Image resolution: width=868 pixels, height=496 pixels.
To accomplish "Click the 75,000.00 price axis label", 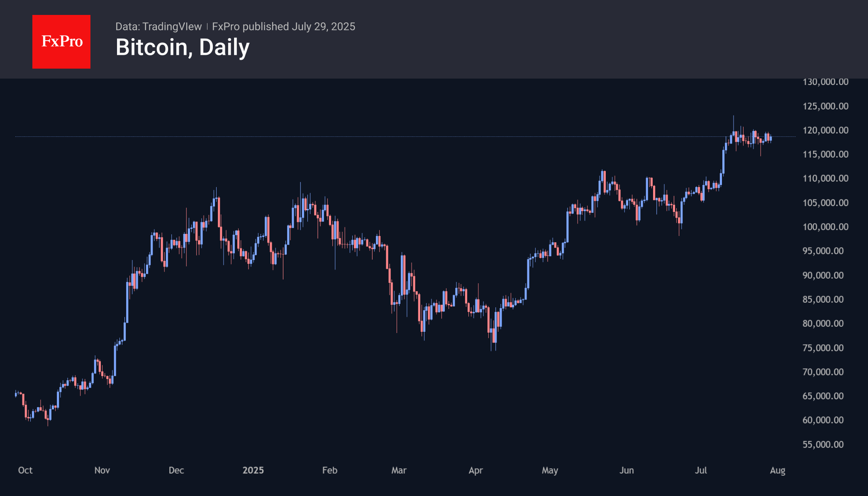I will coord(823,348).
